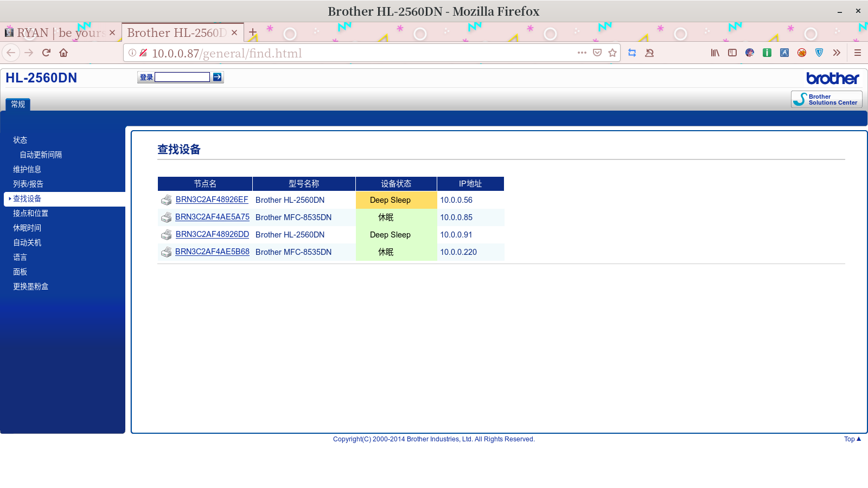Click the shield extension icon
The image size is (868, 488).
click(819, 53)
